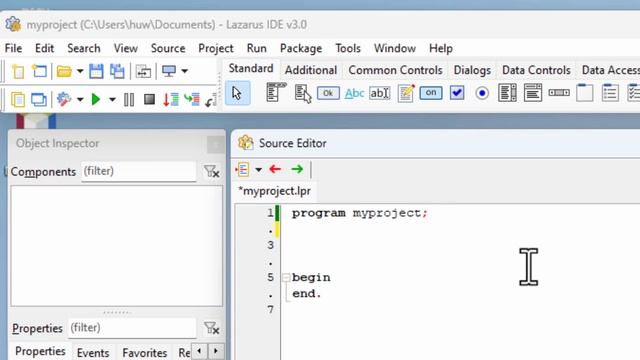
Task: Collapse the begin code fold marker
Action: tap(286, 278)
